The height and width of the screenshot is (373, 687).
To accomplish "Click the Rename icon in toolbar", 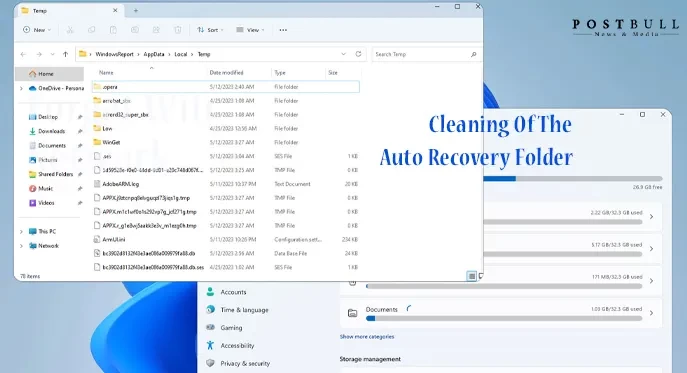I will click(135, 30).
